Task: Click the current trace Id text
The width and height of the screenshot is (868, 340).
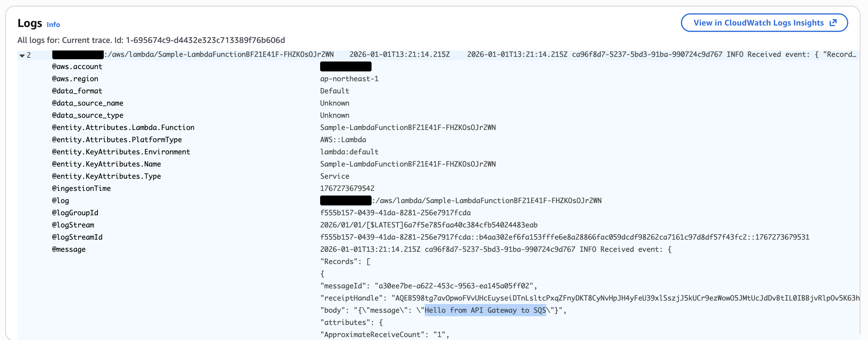Action: point(205,40)
